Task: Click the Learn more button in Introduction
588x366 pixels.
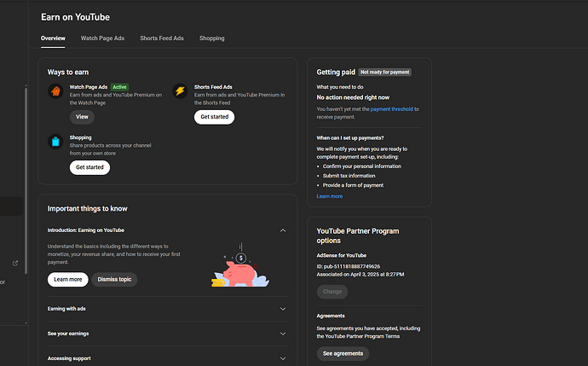Action: 68,279
